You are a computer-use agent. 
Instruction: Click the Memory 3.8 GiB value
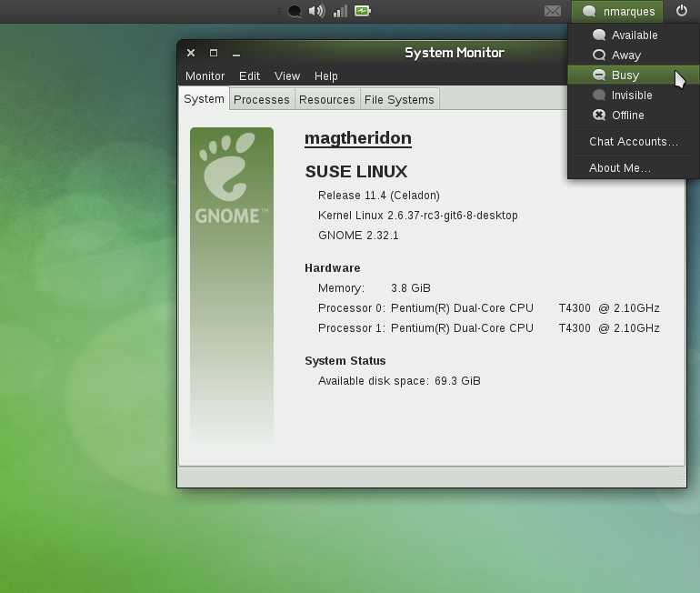click(411, 288)
